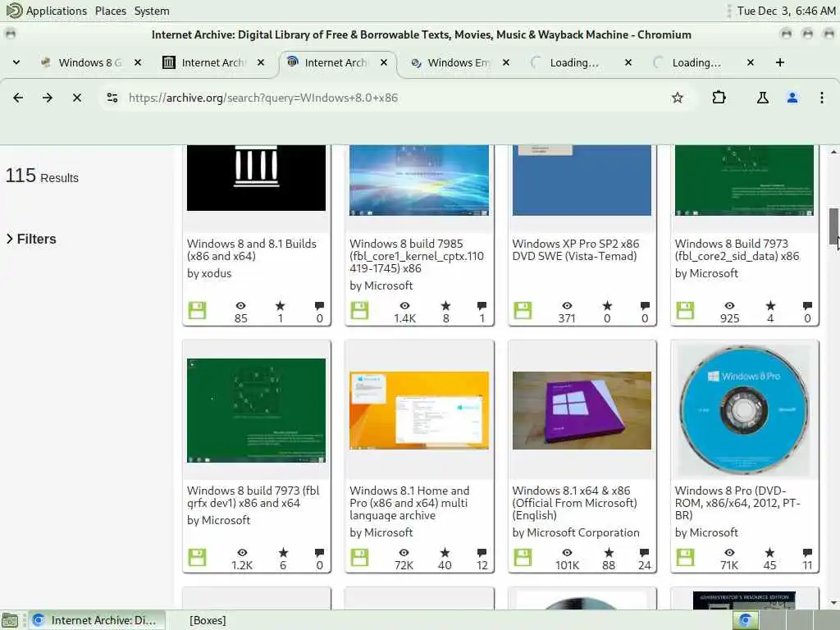The height and width of the screenshot is (630, 840).
Task: Click the favorites star on Windows 8 and 8.1 Builds card
Action: click(281, 306)
